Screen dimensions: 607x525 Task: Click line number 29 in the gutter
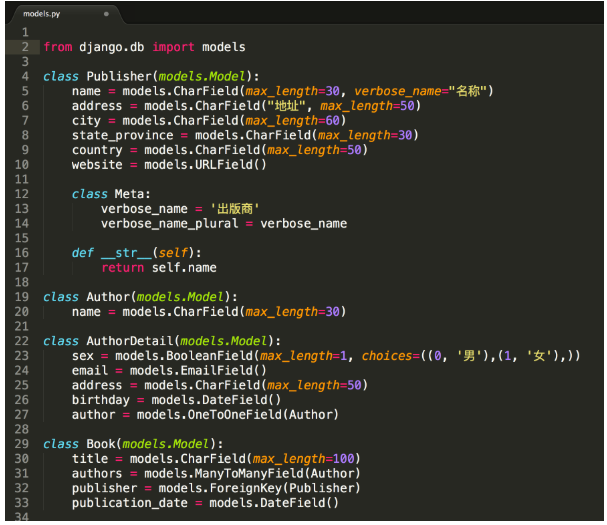pyautogui.click(x=22, y=444)
